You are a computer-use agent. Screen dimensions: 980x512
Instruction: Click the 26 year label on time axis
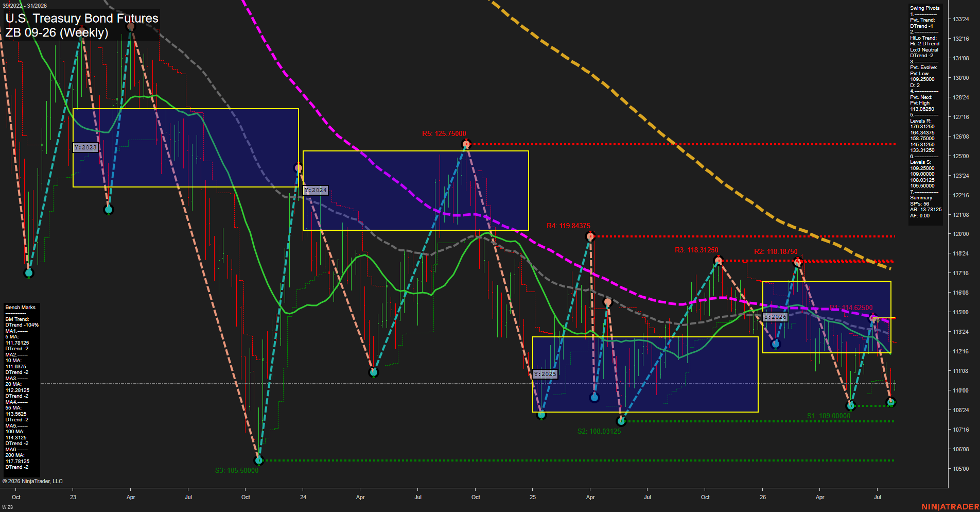click(x=763, y=497)
